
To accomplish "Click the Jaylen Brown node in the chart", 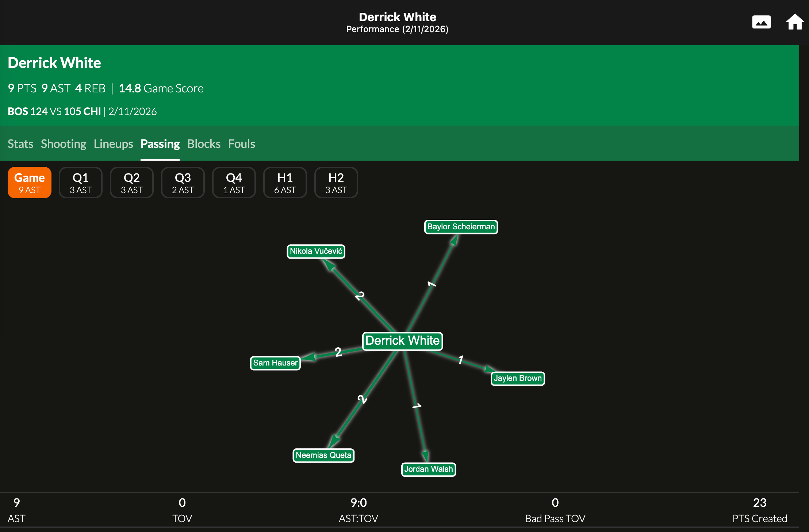I will [517, 378].
